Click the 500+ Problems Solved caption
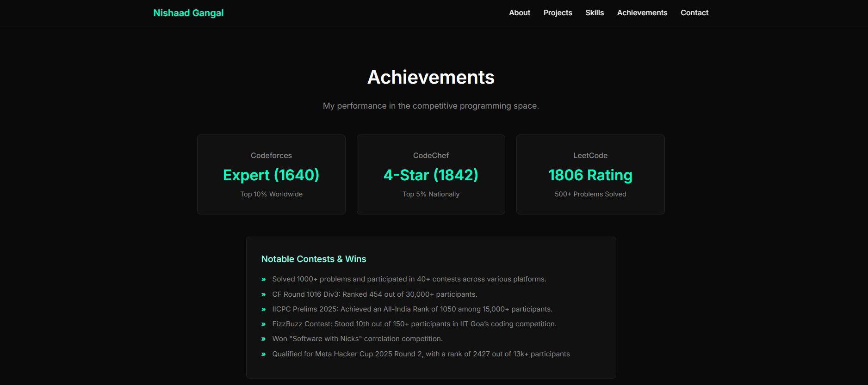 pyautogui.click(x=590, y=194)
